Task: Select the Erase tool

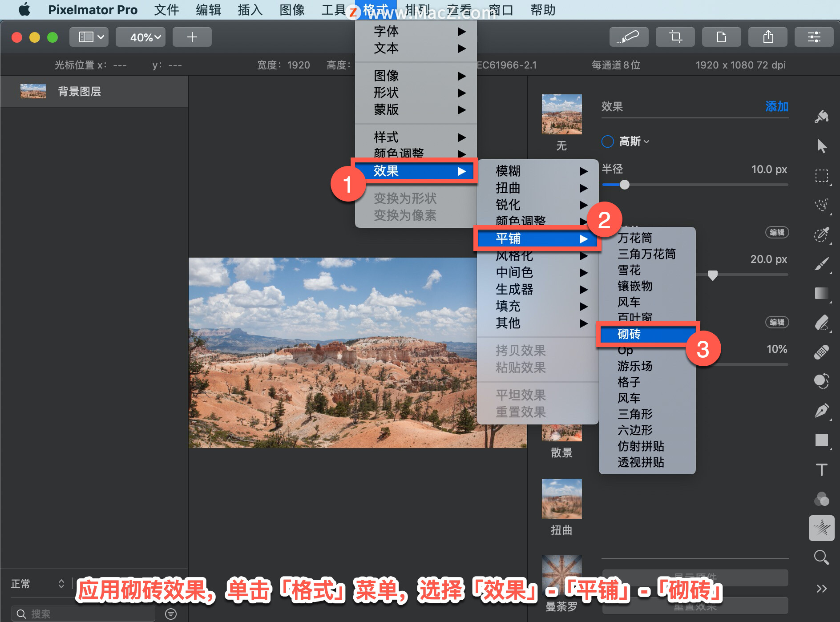Action: 821,323
